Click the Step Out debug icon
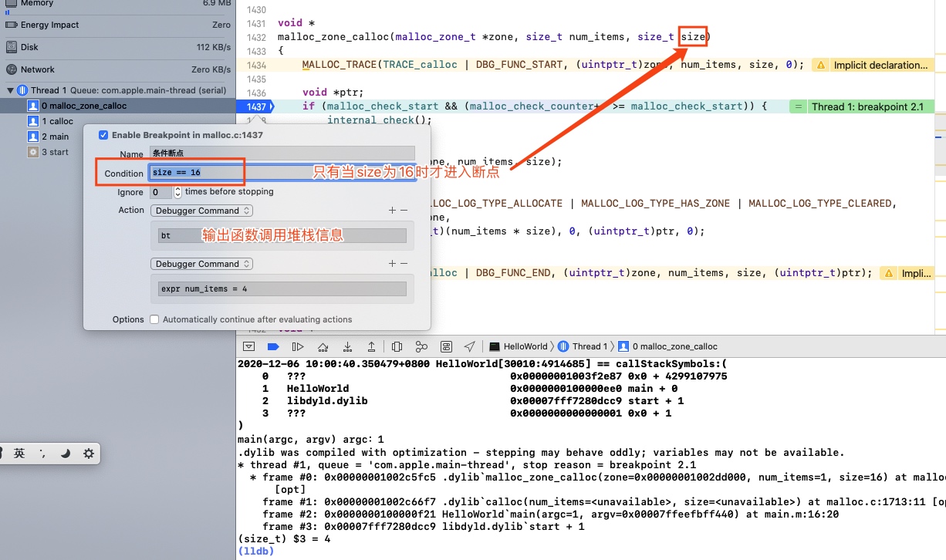946x560 pixels. (371, 347)
